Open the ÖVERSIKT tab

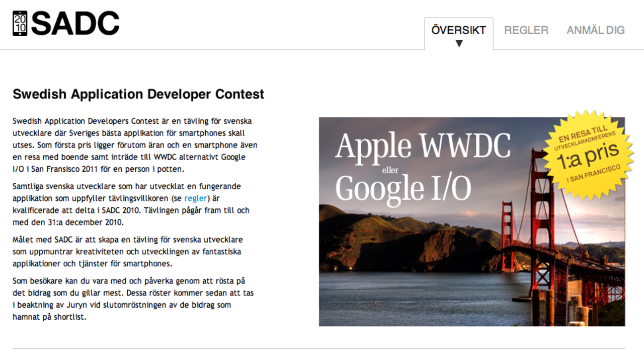point(458,33)
